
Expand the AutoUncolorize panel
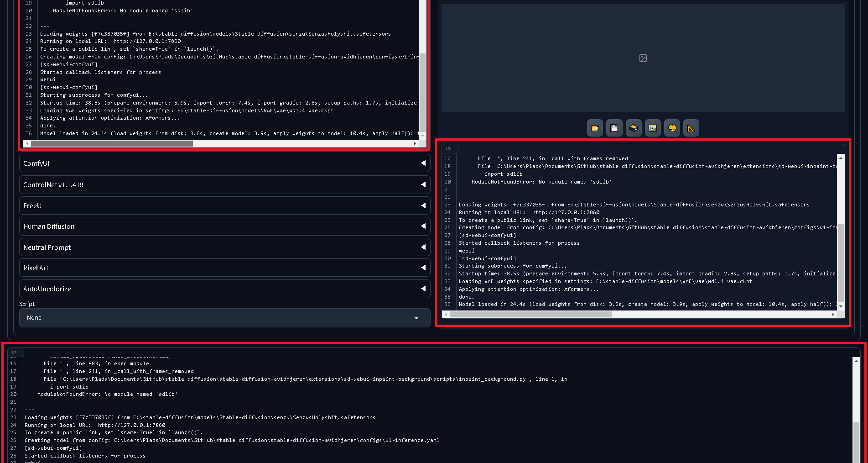click(x=224, y=289)
